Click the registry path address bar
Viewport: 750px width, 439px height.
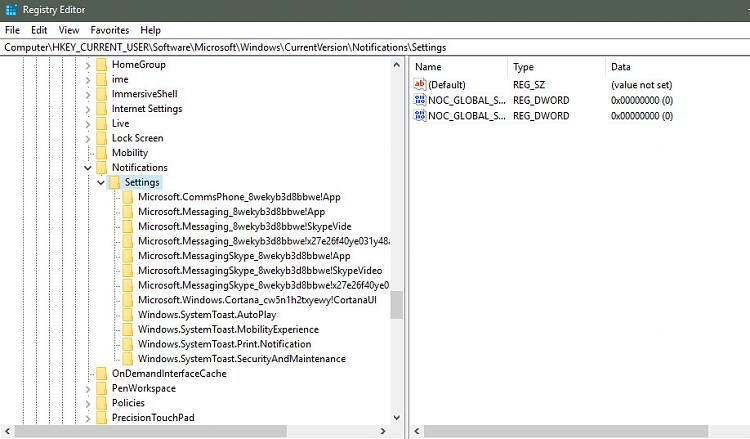pyautogui.click(x=375, y=47)
